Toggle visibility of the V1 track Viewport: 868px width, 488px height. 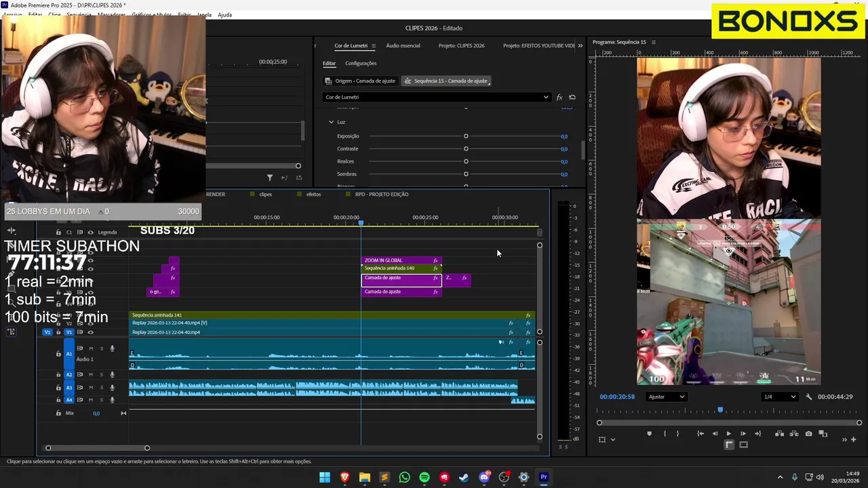click(90, 332)
